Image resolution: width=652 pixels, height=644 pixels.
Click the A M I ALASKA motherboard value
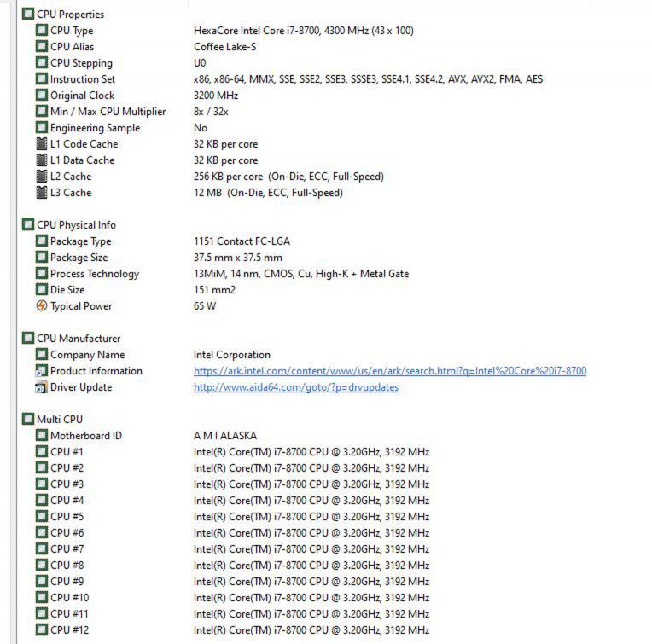pos(225,435)
